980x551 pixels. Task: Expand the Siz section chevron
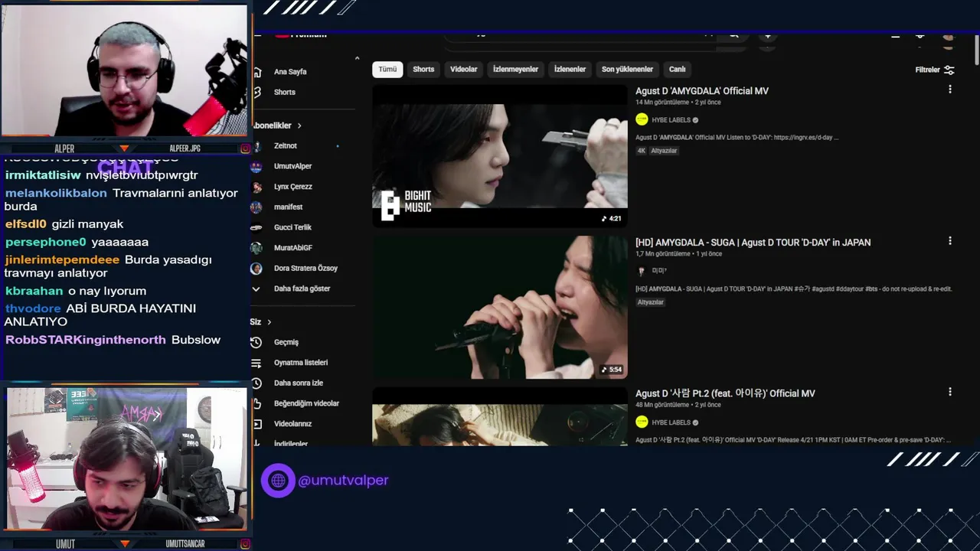click(269, 322)
